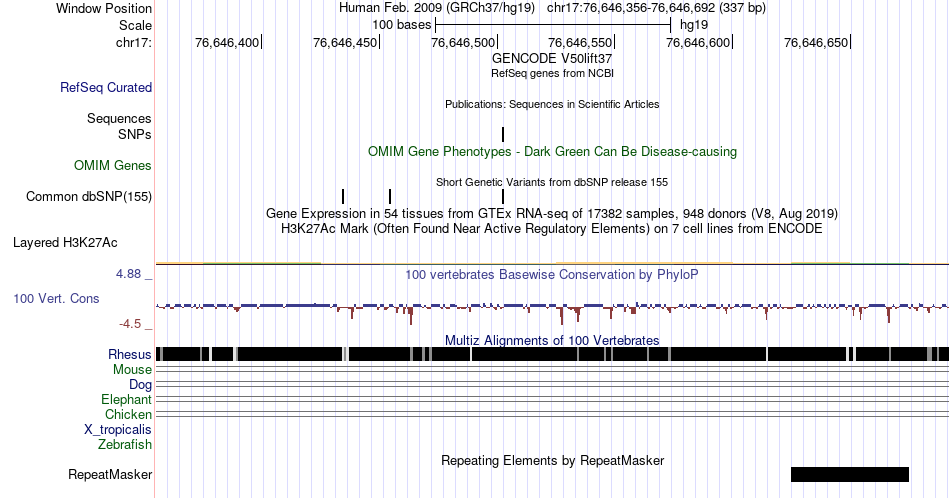The image size is (950, 498).
Task: Select the Chicken alignment row label
Action: [128, 414]
